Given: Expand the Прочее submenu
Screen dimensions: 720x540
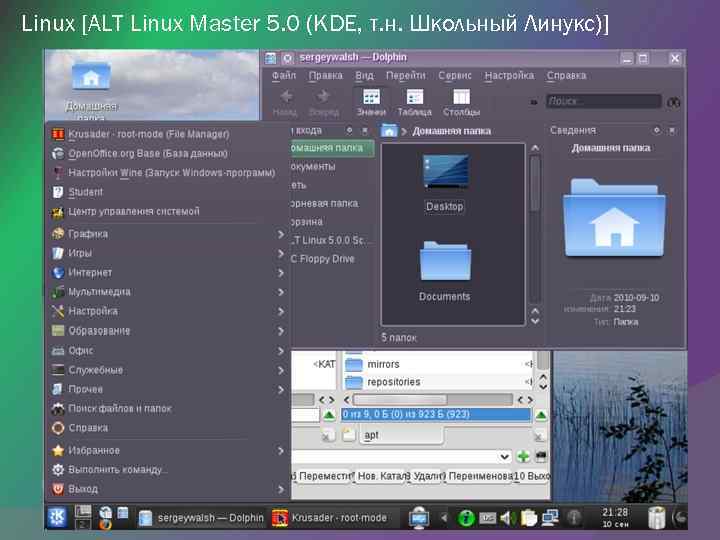Looking at the screenshot, I should (168, 389).
